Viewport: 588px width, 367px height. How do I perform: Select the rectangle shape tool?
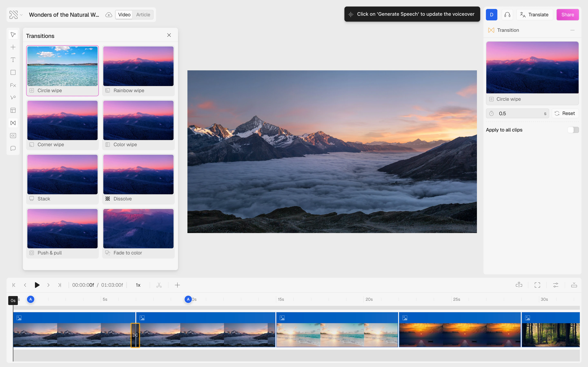(x=13, y=72)
